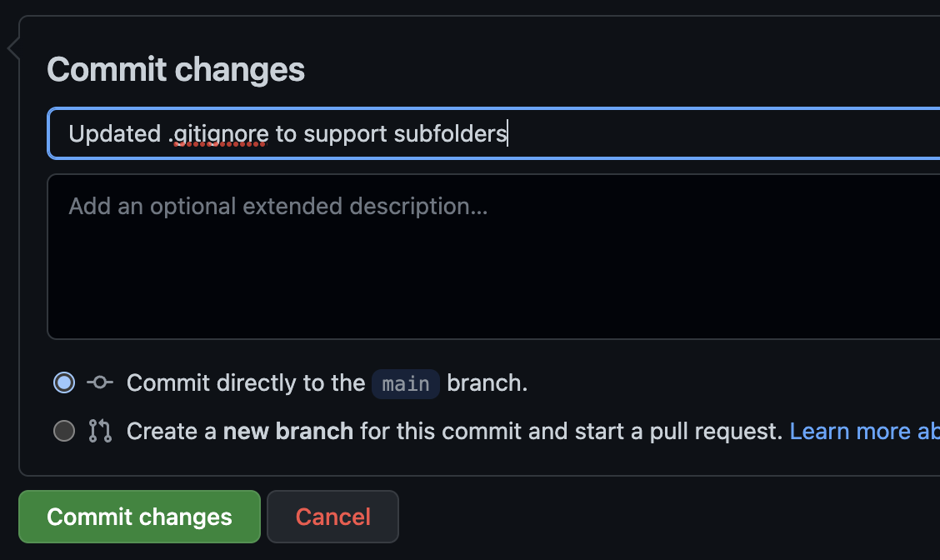This screenshot has height=560, width=940.
Task: Click the git commit icon beside the direct-commit option
Action: tap(99, 382)
